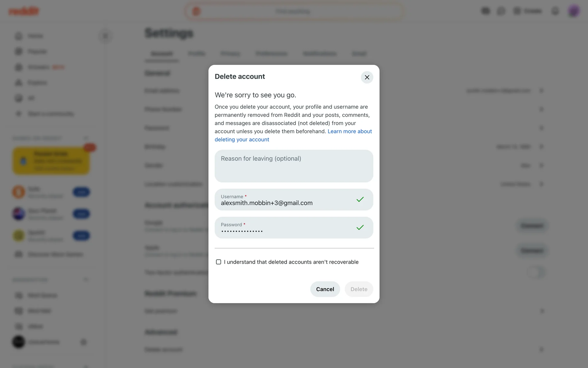This screenshot has height=368, width=588.
Task: Switch to the Notifications settings tab
Action: click(x=319, y=54)
